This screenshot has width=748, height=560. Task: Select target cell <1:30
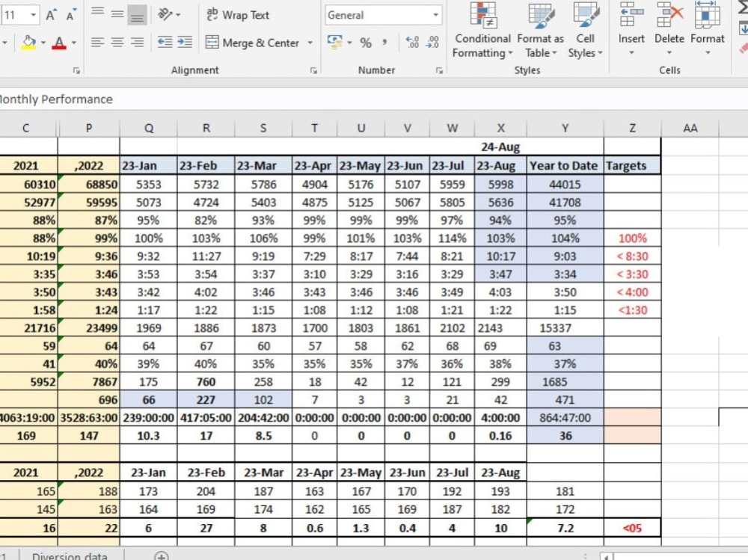[x=632, y=310]
